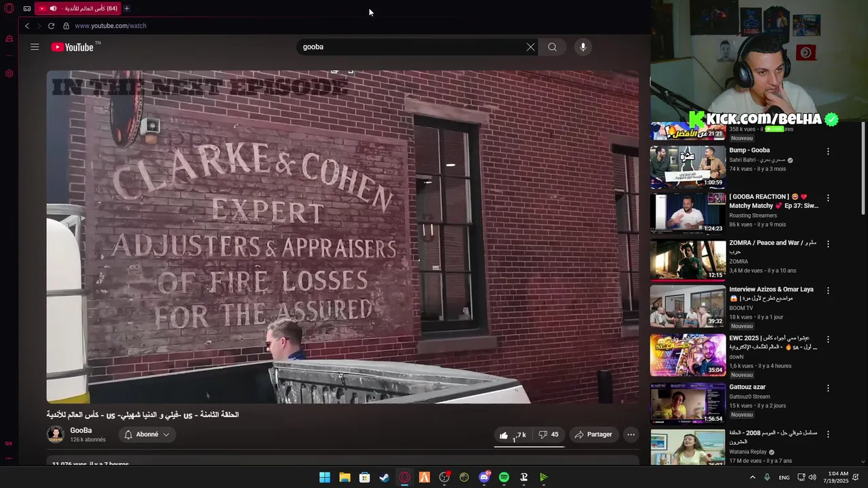Image resolution: width=868 pixels, height=488 pixels.
Task: Open GX Corner gamepad icon in tab bar
Action: [26, 9]
